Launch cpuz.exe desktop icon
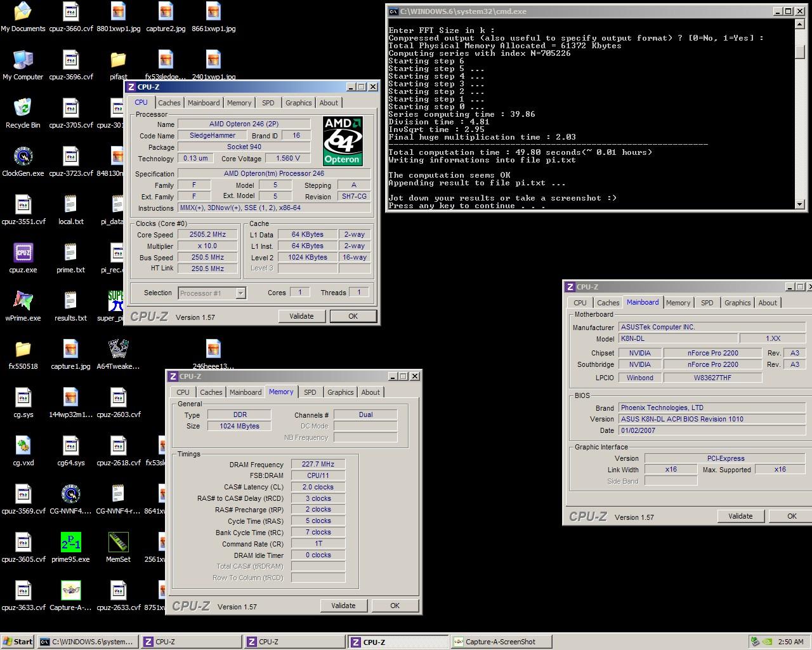Screen dimensions: 812x650 tap(23, 258)
